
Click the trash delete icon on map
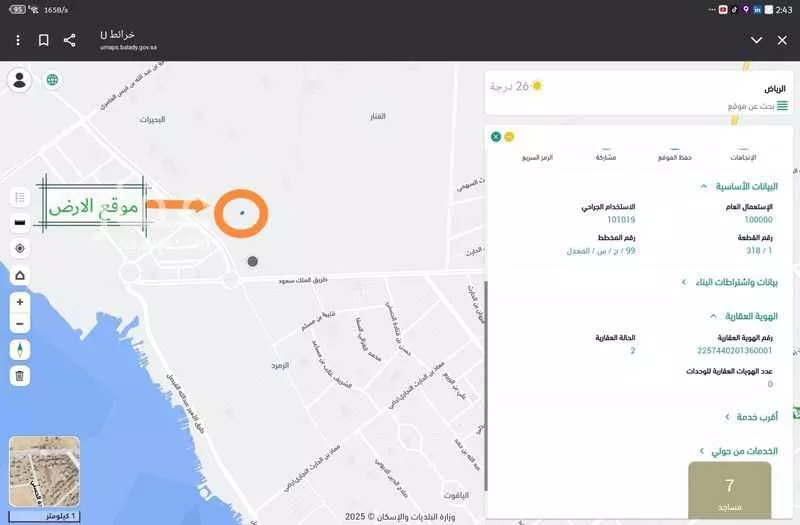tap(20, 376)
